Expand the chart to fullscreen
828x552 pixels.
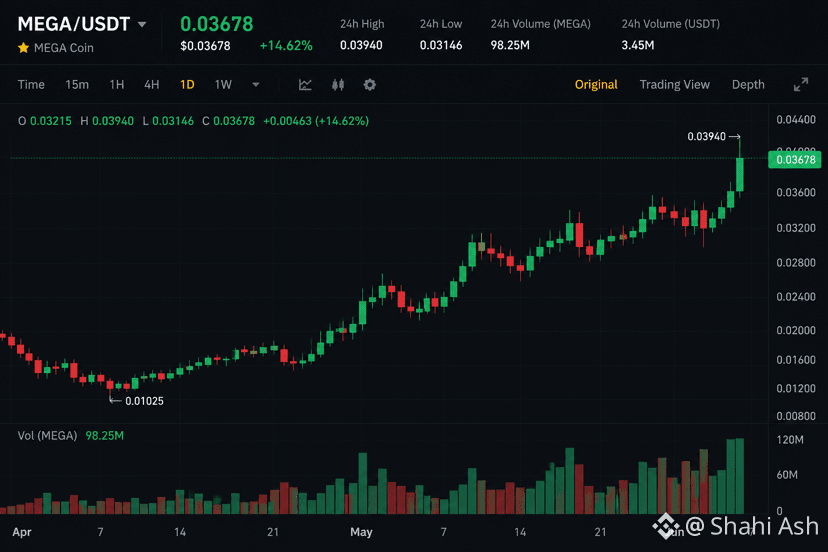tap(801, 85)
